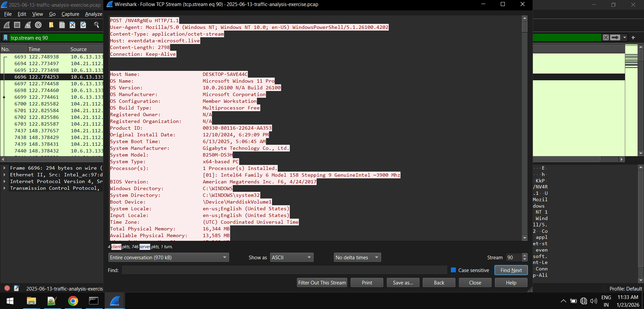Viewport: 644px width, 309px height.
Task: Open the Capture menu
Action: point(70,14)
